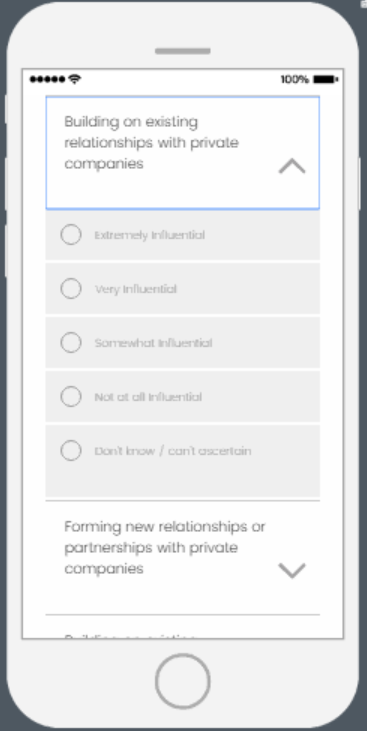This screenshot has width=367, height=731.
Task: Click the battery status icon
Action: pyautogui.click(x=326, y=79)
